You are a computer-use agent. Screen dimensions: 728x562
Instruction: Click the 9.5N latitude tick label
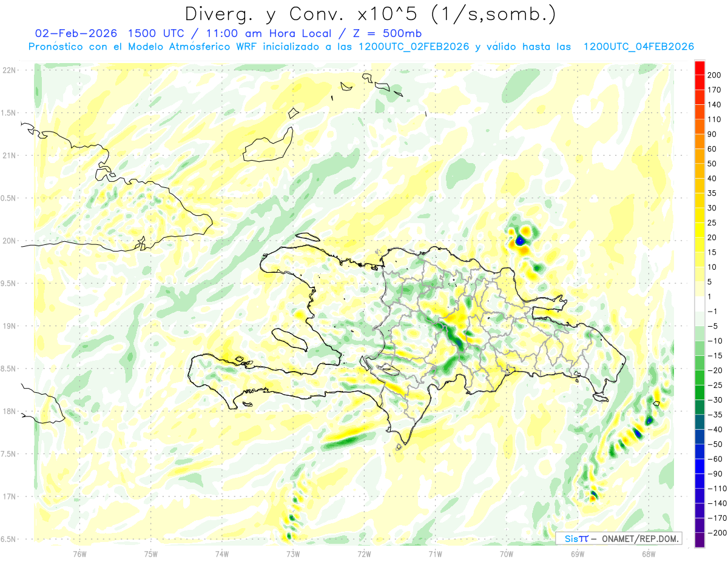click(8, 284)
